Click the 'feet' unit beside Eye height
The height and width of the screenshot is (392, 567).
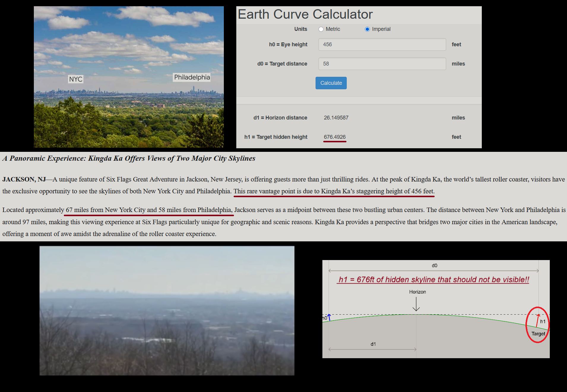click(x=456, y=44)
